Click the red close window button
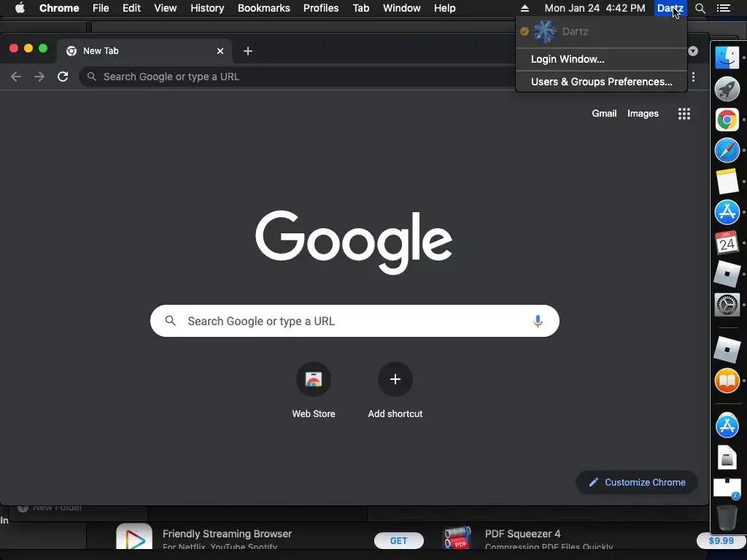747x560 pixels. coord(14,48)
